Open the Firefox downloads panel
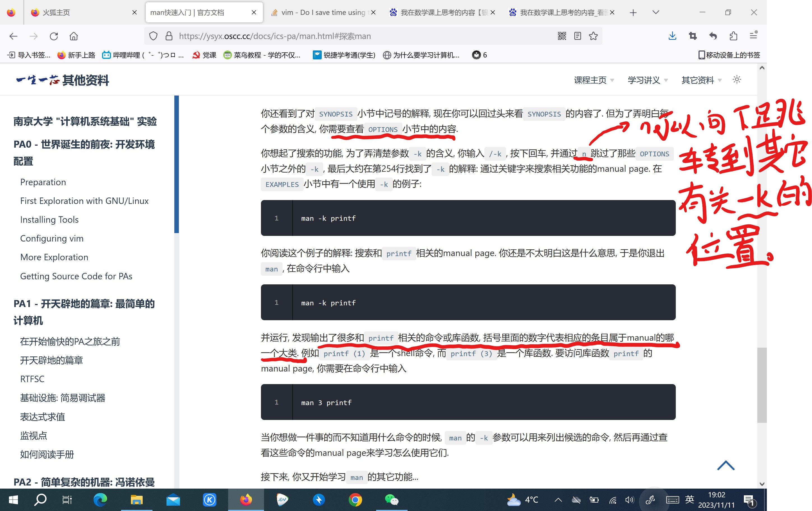Viewport: 812px width, 511px height. pyautogui.click(x=672, y=36)
